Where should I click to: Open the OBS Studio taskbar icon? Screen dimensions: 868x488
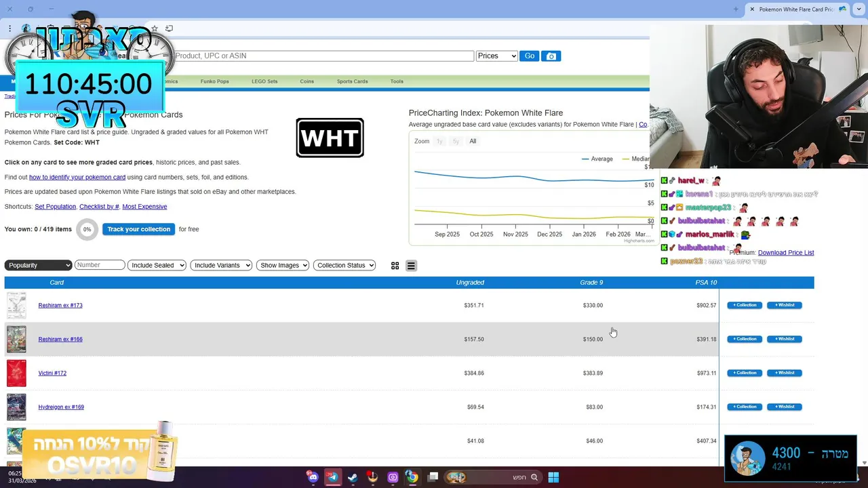point(372,477)
